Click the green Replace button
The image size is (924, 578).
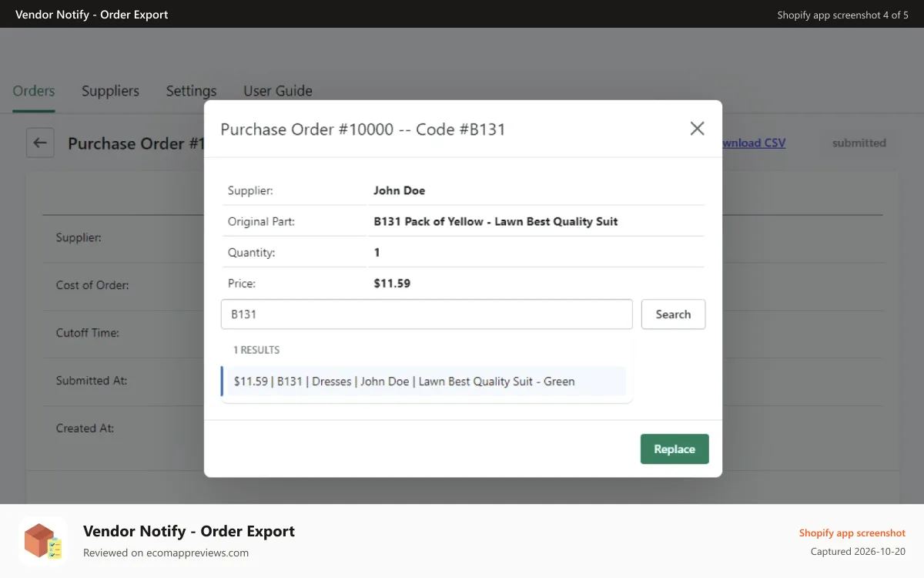pyautogui.click(x=675, y=449)
